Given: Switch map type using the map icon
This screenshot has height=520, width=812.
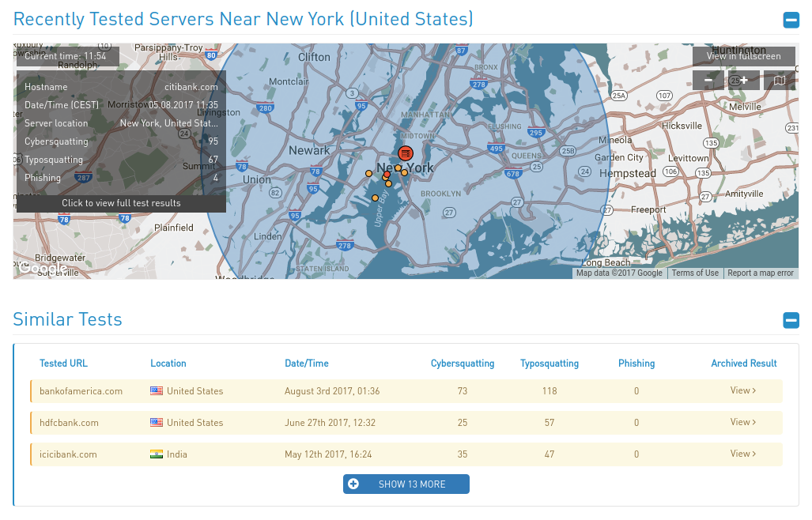Looking at the screenshot, I should point(779,80).
